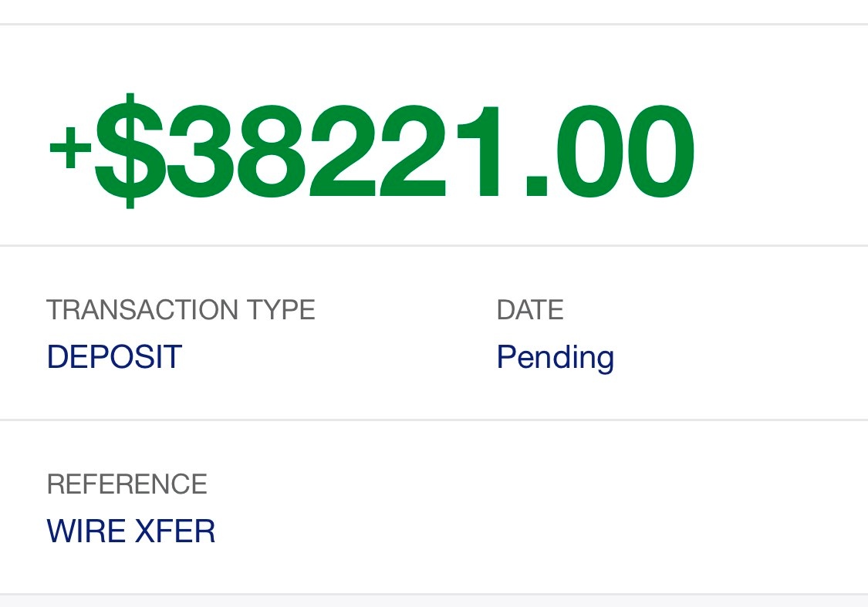Select the DEPOSIT transaction type value
Screen dimensions: 868x607
click(114, 357)
